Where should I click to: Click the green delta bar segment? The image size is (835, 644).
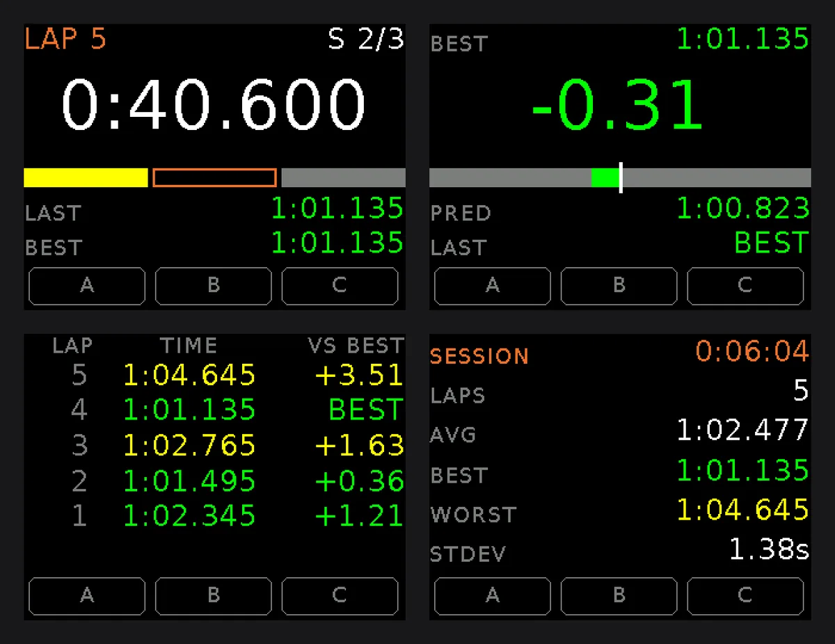tap(605, 177)
